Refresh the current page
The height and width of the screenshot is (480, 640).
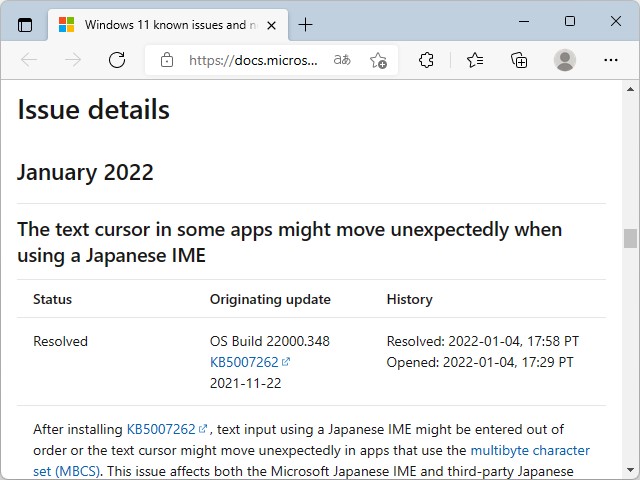coord(117,60)
